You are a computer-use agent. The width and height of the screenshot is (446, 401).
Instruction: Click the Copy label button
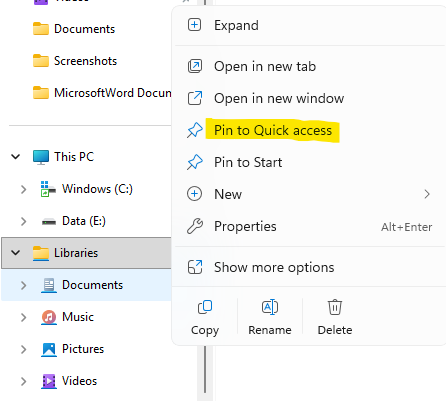click(205, 330)
